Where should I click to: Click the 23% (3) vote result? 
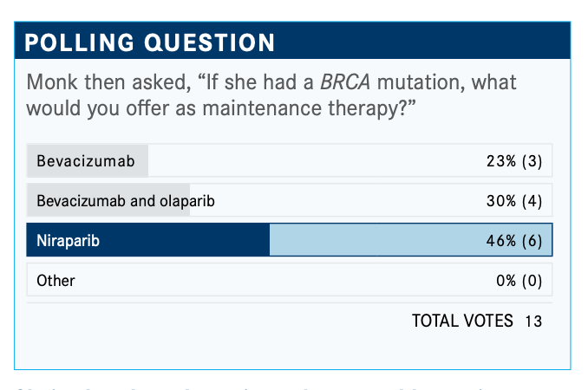coord(514,161)
